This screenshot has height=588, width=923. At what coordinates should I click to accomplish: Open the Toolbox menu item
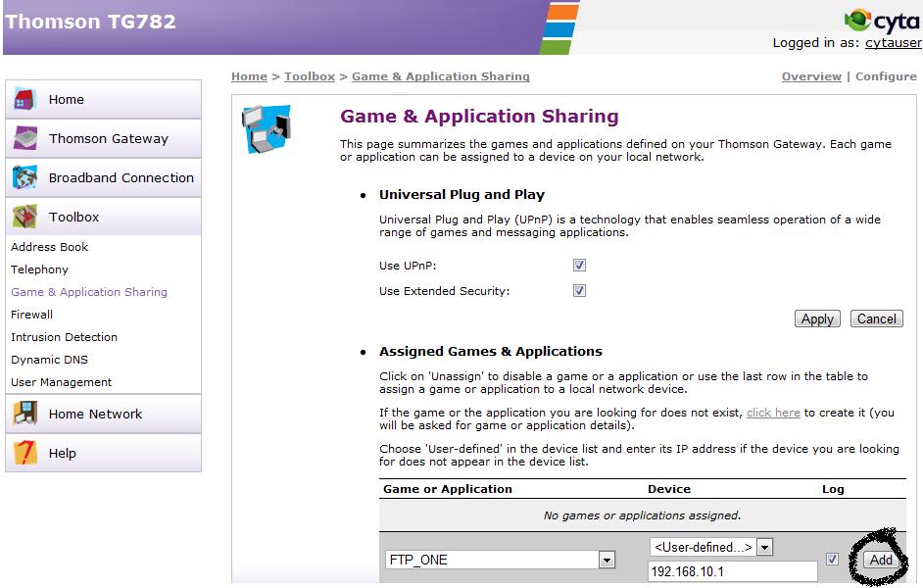coord(103,217)
